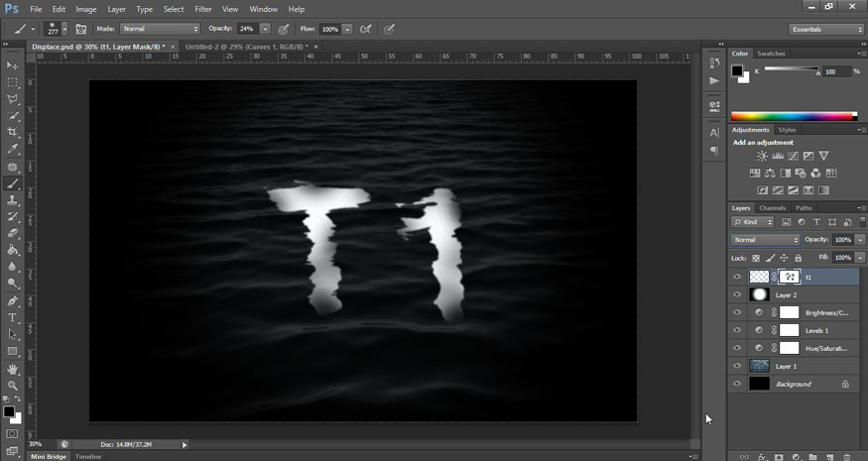Open the layer blend mode Normal dropdown

coord(765,240)
